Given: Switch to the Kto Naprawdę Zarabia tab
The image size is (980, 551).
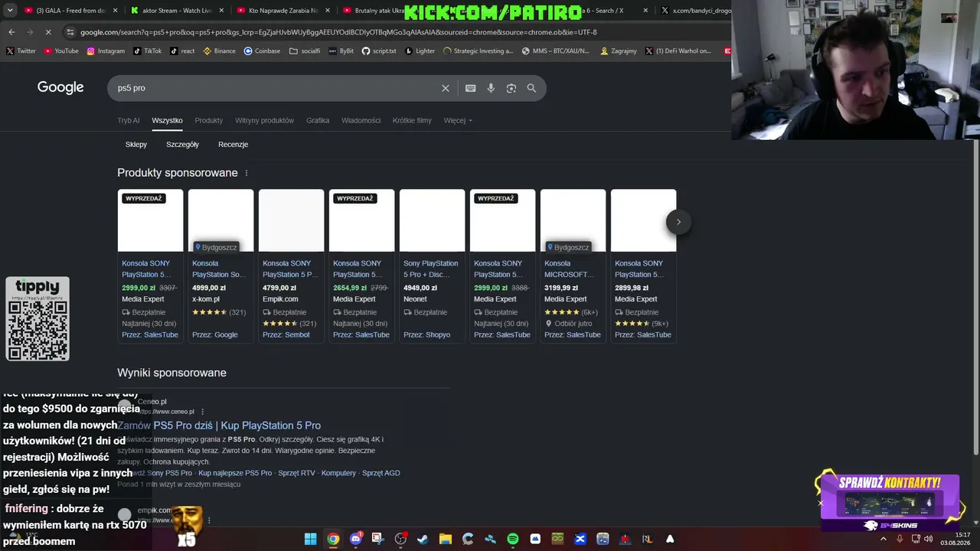Looking at the screenshot, I should (281, 11).
